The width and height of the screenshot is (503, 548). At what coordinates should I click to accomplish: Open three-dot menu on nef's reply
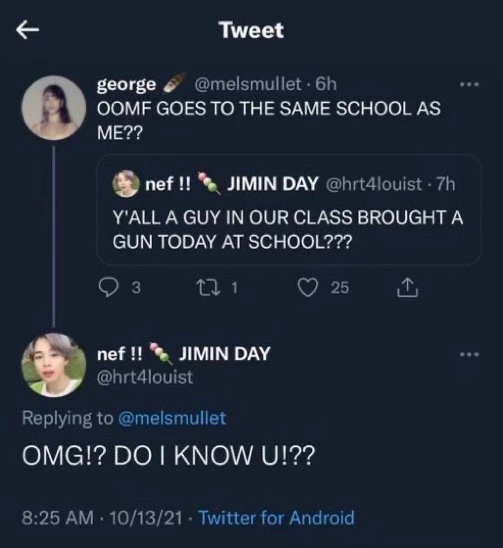469,354
